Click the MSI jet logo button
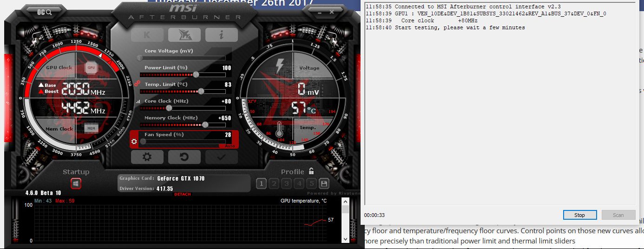 point(184,35)
